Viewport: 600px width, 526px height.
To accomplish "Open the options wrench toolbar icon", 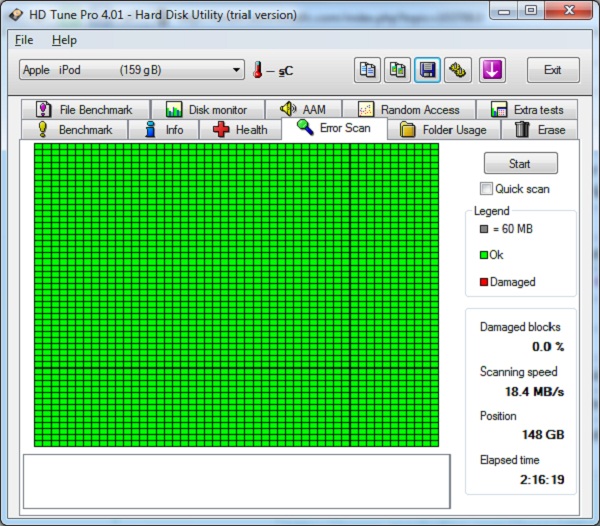I will pos(458,70).
